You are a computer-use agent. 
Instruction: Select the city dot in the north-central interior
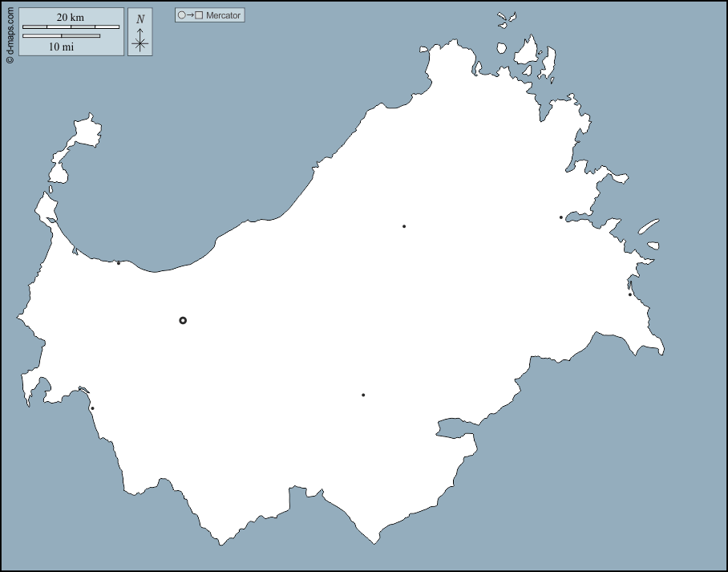click(404, 226)
